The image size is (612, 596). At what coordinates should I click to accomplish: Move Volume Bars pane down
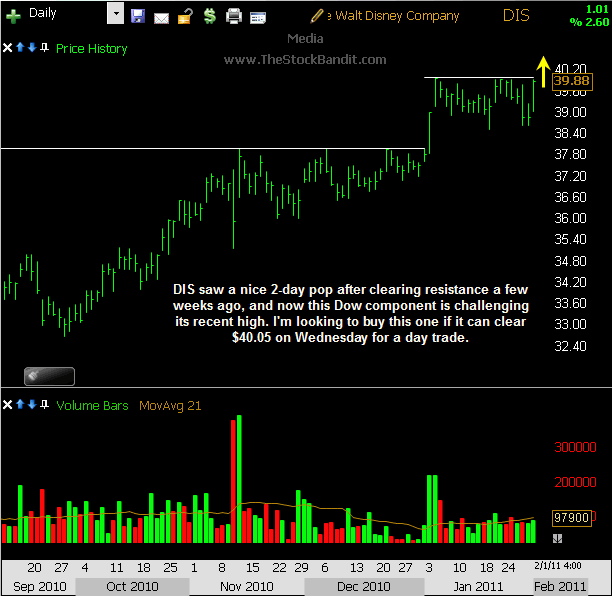pos(33,405)
